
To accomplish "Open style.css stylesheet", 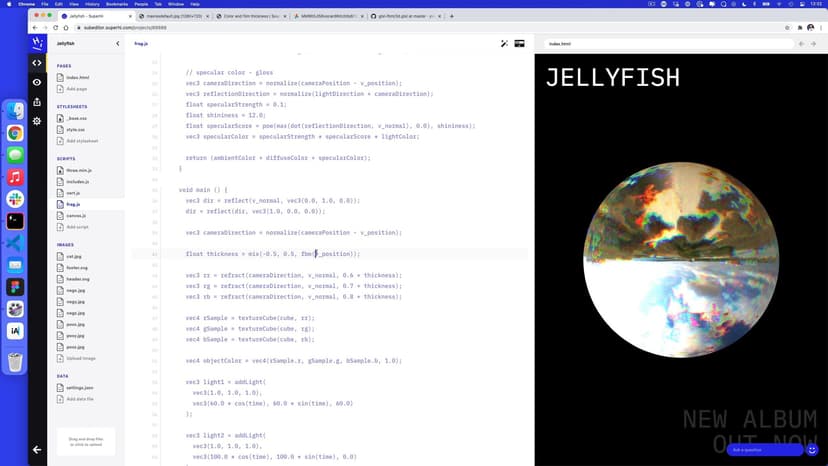I will [76, 129].
